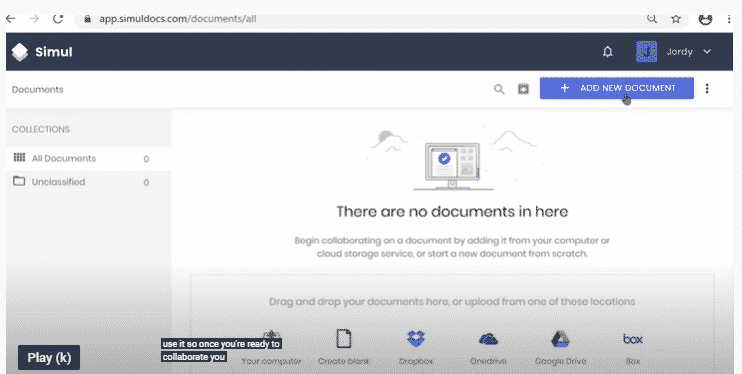Bookmark the page with the star icon
Viewport: 742px width, 374px height.
(676, 19)
